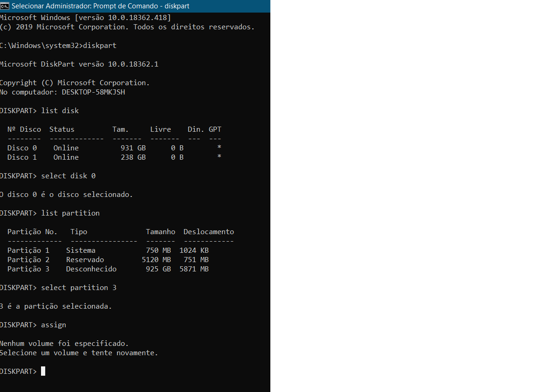Click the 'Microsoft Windows [versão 10.0.18362.418]' line
537x392 pixels.
click(85, 17)
